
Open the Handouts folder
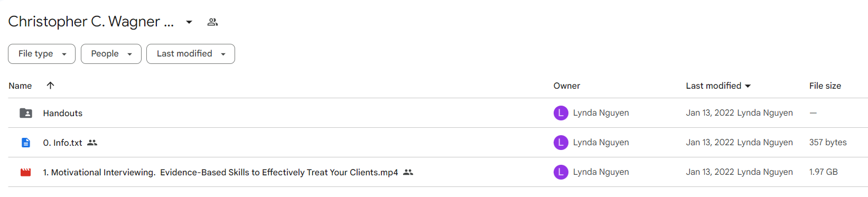click(x=63, y=113)
